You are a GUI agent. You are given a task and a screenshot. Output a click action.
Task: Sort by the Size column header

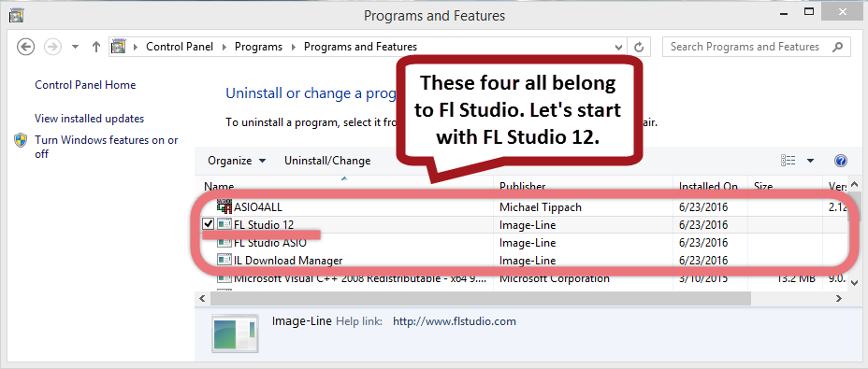(763, 187)
